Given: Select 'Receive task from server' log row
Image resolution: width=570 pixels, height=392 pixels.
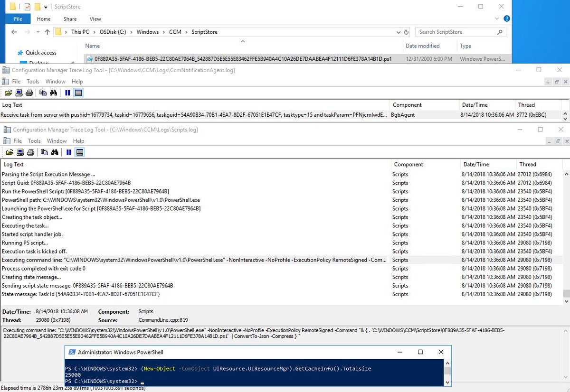Looking at the screenshot, I should pyautogui.click(x=281, y=115).
